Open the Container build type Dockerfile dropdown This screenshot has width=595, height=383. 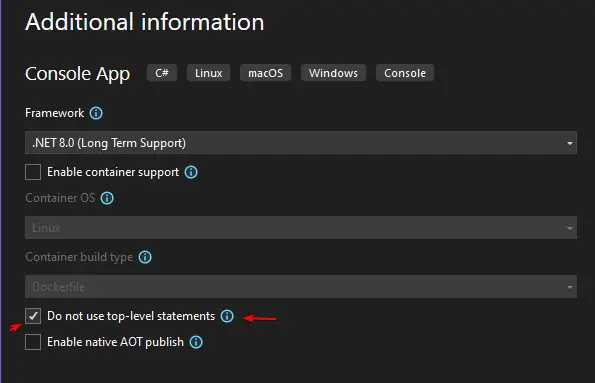click(301, 287)
